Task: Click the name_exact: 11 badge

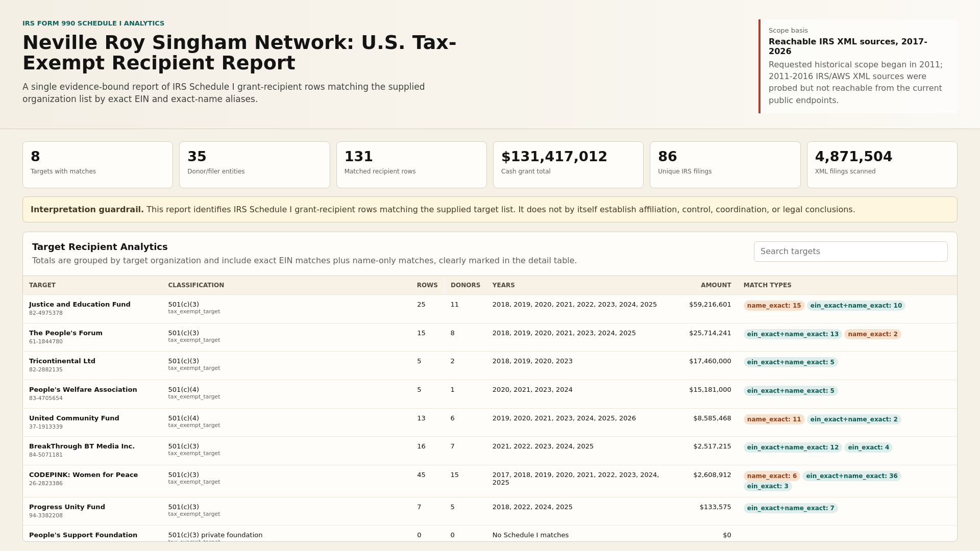Action: pos(774,419)
